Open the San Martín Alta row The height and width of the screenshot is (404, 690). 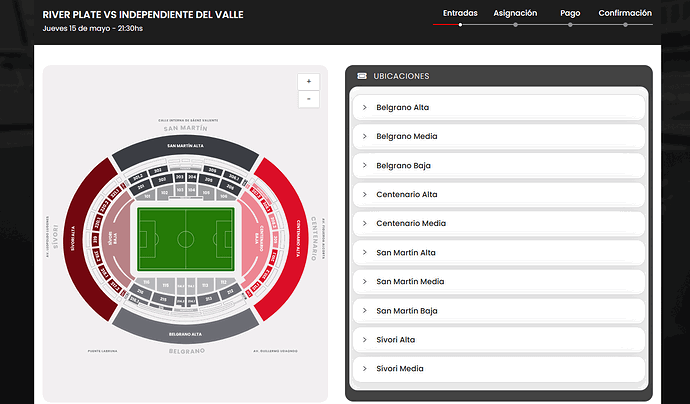click(499, 253)
